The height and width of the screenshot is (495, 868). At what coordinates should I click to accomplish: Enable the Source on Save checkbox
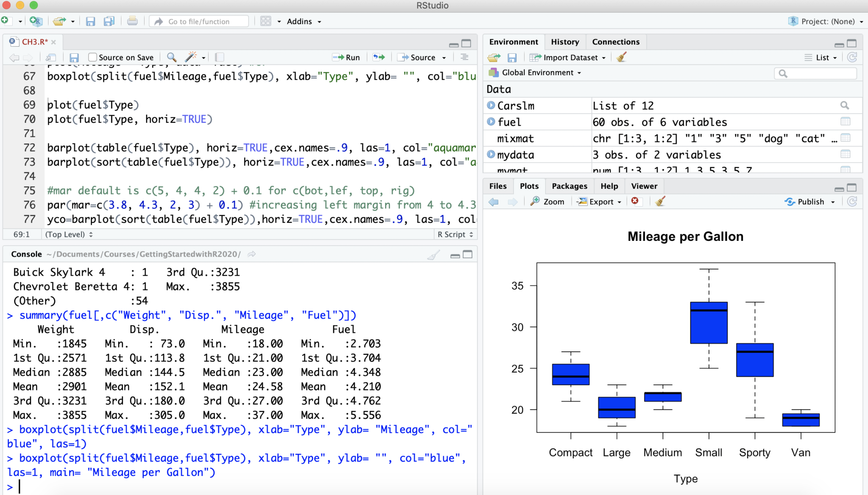click(x=92, y=57)
